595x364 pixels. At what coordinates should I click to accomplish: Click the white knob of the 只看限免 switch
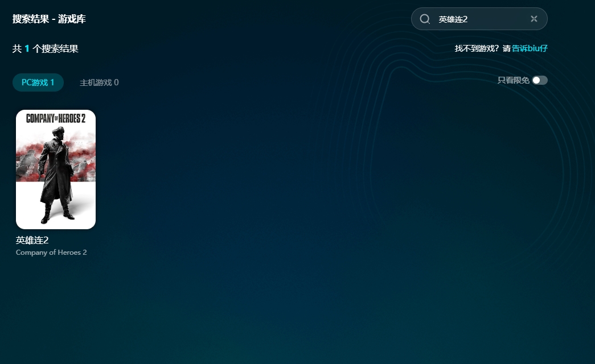(536, 80)
